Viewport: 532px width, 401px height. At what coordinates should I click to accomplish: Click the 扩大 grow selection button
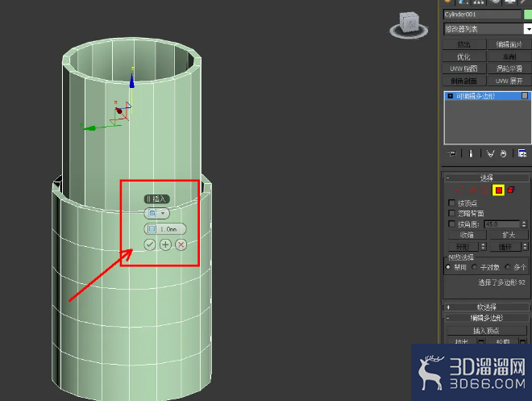tap(509, 235)
